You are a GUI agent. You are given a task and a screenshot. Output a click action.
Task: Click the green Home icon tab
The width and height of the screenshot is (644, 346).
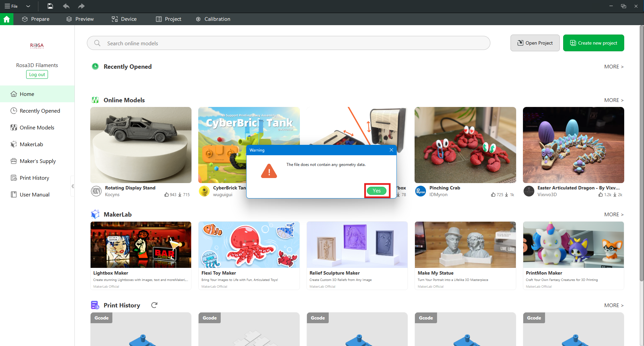7,19
